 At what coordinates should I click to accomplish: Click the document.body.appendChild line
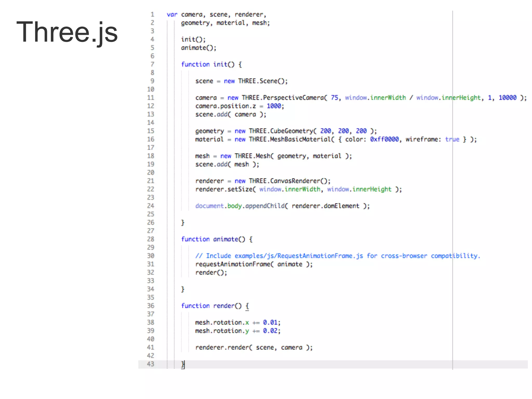(x=282, y=206)
